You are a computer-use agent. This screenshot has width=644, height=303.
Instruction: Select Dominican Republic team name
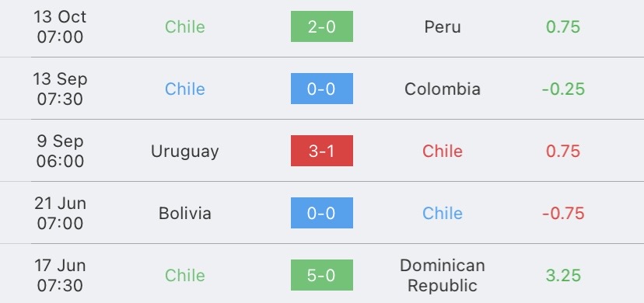pos(443,275)
